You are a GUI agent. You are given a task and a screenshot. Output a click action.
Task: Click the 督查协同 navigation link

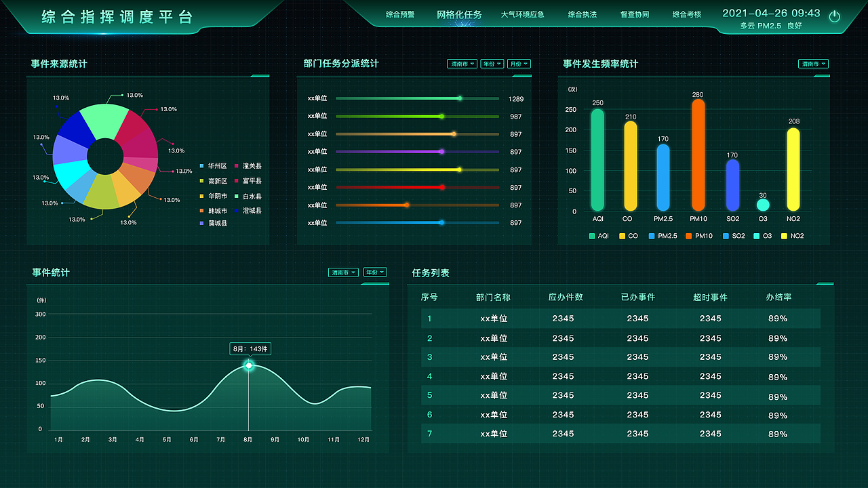coord(634,14)
